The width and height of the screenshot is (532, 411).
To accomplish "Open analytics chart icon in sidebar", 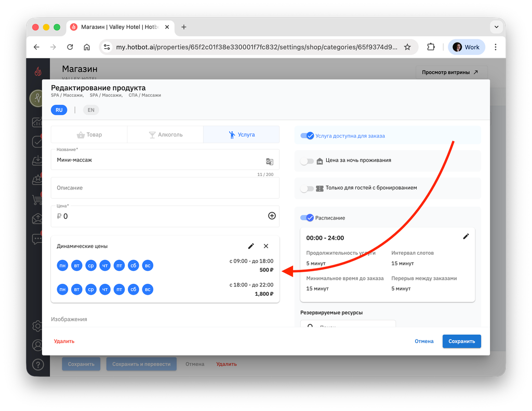I will (x=37, y=122).
